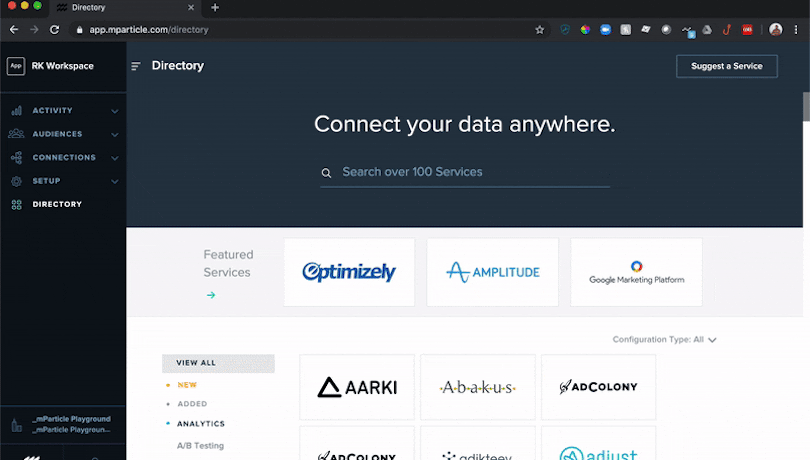Open the adikteev service card
This screenshot has width=810, height=460.
(x=478, y=443)
